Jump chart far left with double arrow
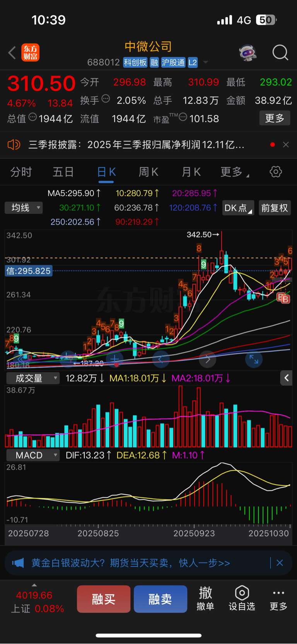Viewport: 297px width, 644px height. coord(21,360)
